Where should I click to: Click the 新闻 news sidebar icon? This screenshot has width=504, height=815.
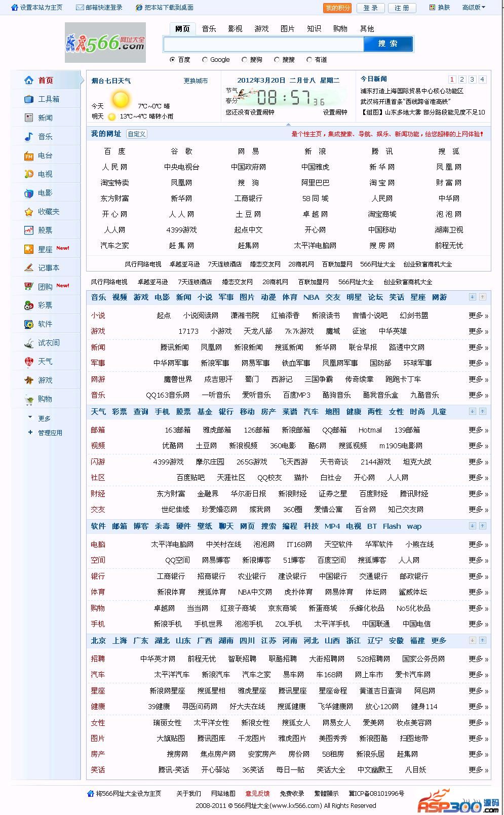[x=29, y=118]
